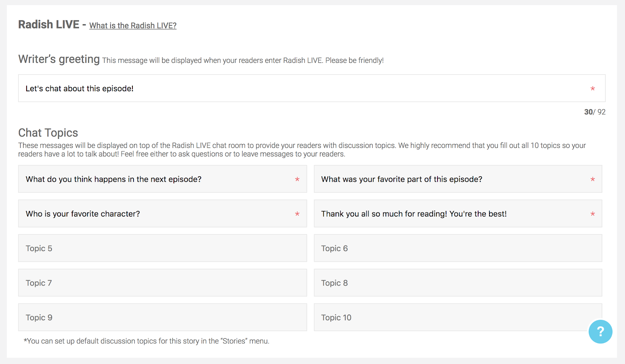This screenshot has height=364, width=625.
Task: Edit the Writer's greeting message field
Action: 312,89
